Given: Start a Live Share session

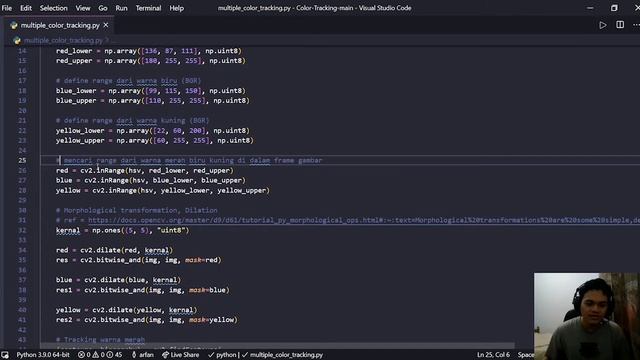Looking at the screenshot, I should click(x=180, y=355).
